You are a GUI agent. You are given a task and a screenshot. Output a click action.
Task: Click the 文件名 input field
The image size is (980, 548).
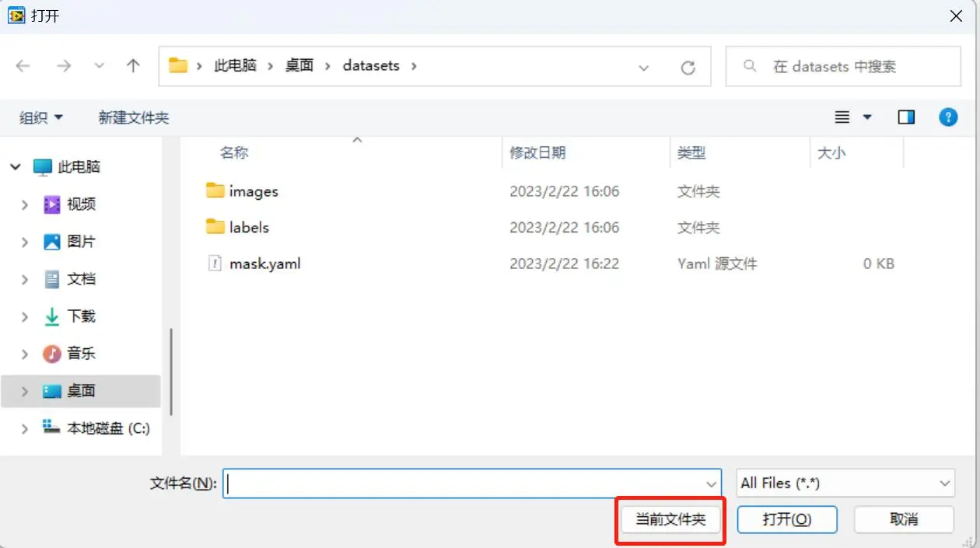(467, 483)
